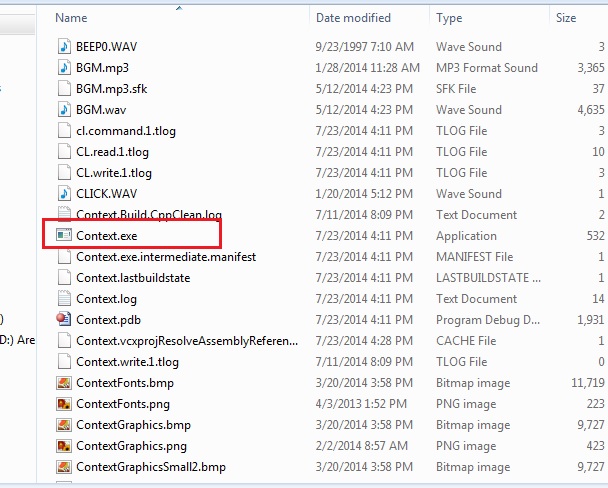Select the BGM.mp3 music file icon
Viewport: 608px width, 488px height.
64,68
